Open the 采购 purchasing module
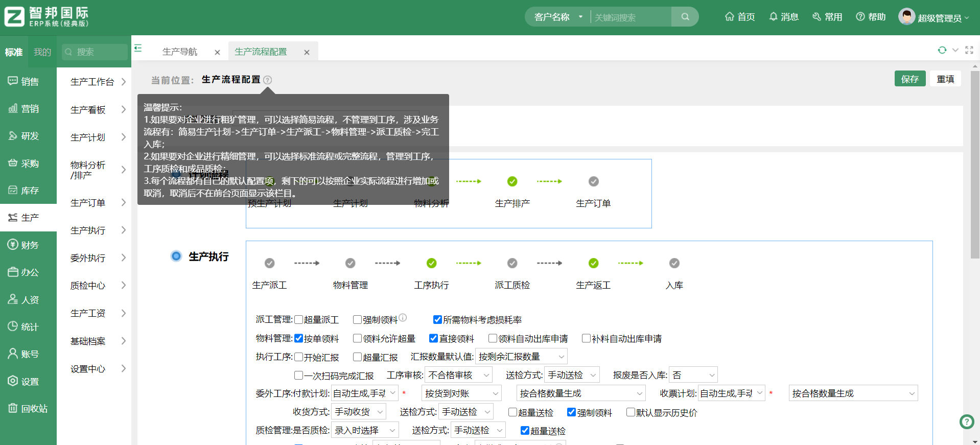The height and width of the screenshot is (445, 980). 24,163
